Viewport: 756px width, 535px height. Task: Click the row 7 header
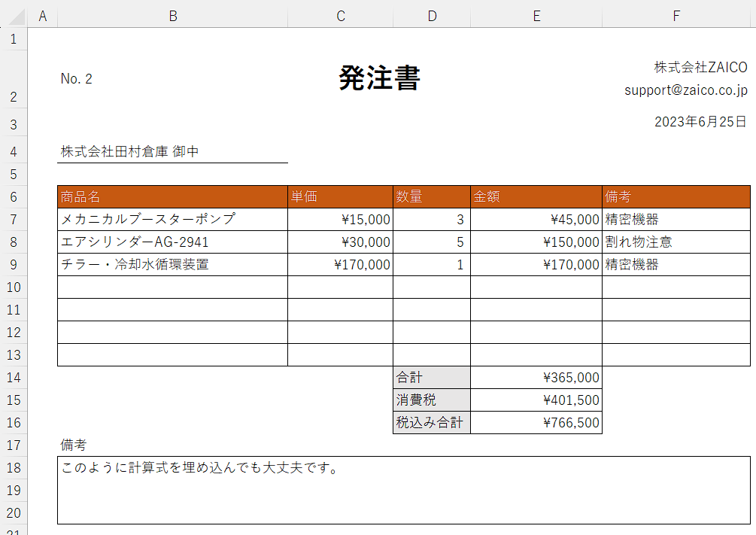(14, 220)
